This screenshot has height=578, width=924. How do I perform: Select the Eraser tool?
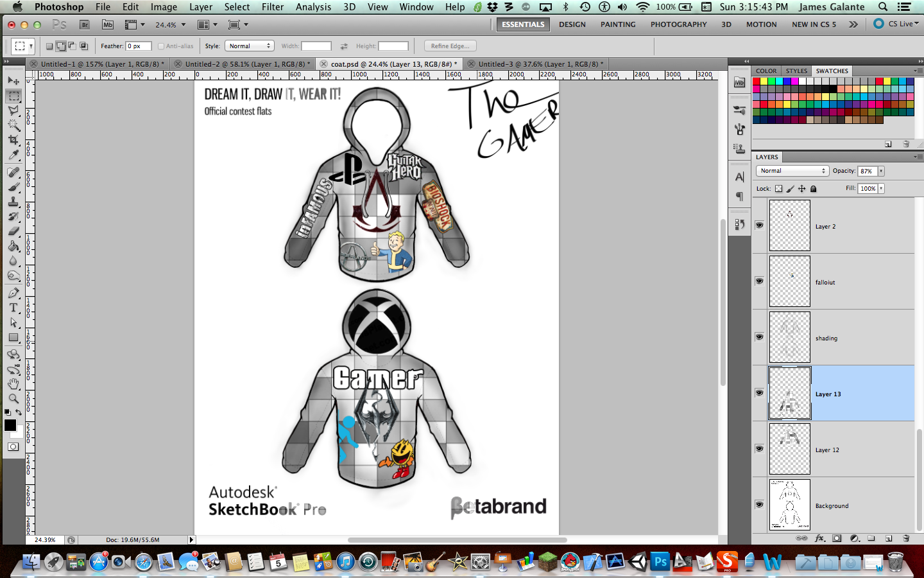[13, 231]
